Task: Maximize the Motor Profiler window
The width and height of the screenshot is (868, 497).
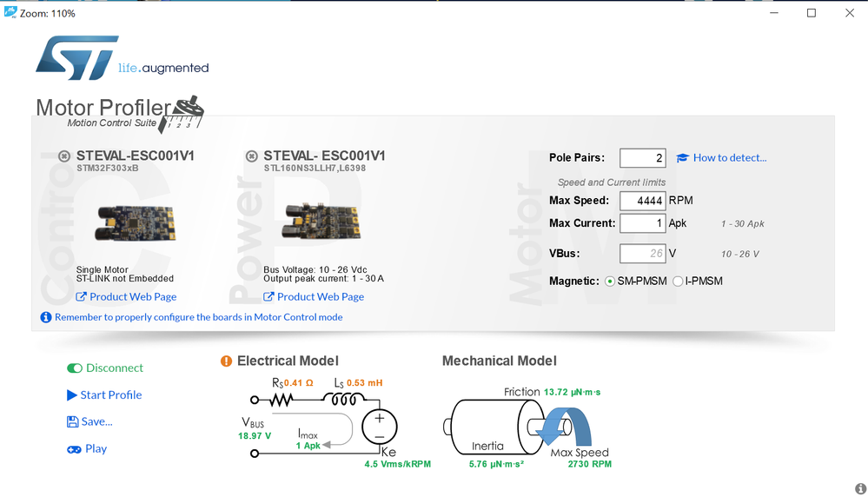Action: (812, 13)
